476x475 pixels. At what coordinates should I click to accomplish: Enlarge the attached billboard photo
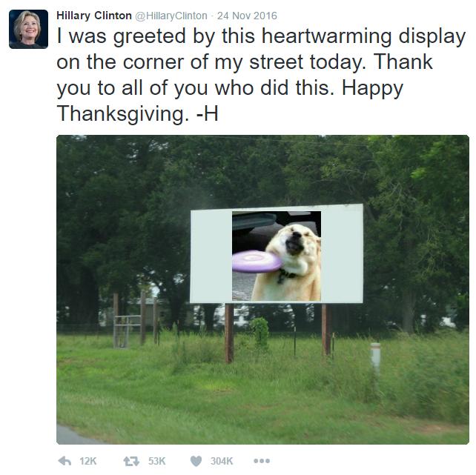point(262,290)
